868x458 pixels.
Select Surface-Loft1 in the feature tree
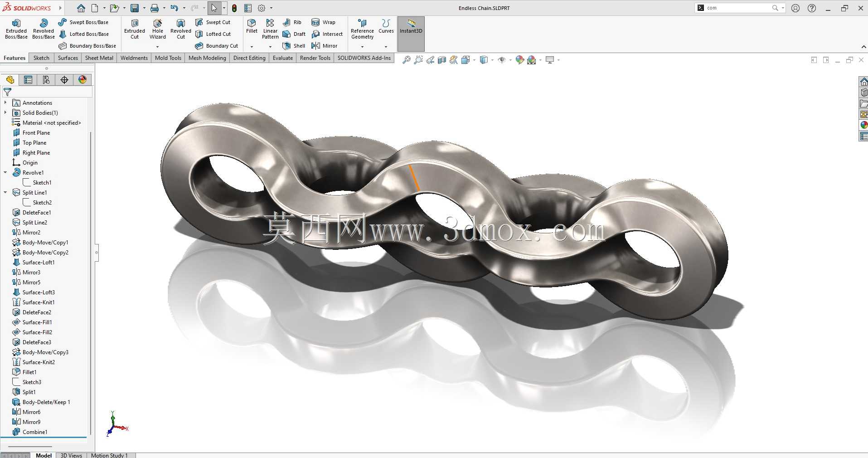click(x=34, y=263)
